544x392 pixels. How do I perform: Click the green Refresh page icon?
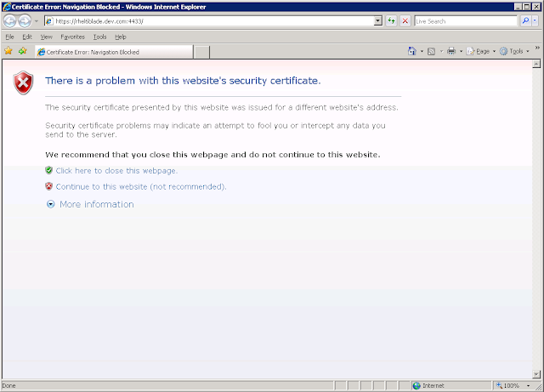tap(391, 20)
